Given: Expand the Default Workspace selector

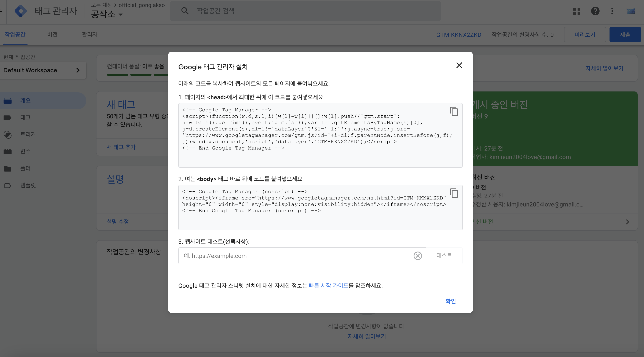Looking at the screenshot, I should (43, 70).
